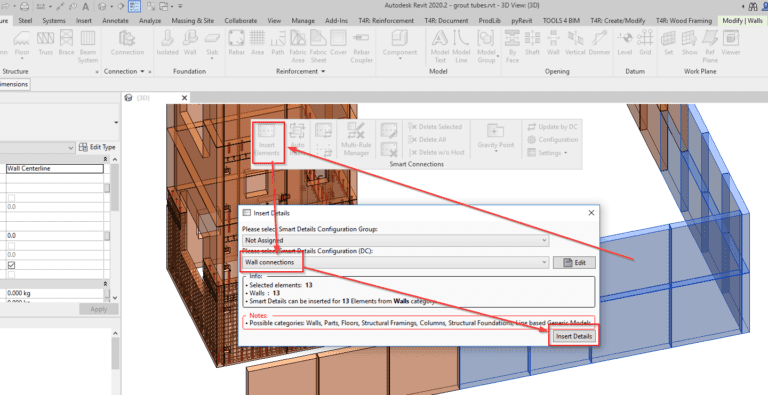The height and width of the screenshot is (395, 768).
Task: Select the Model Text tool
Action: tap(440, 46)
